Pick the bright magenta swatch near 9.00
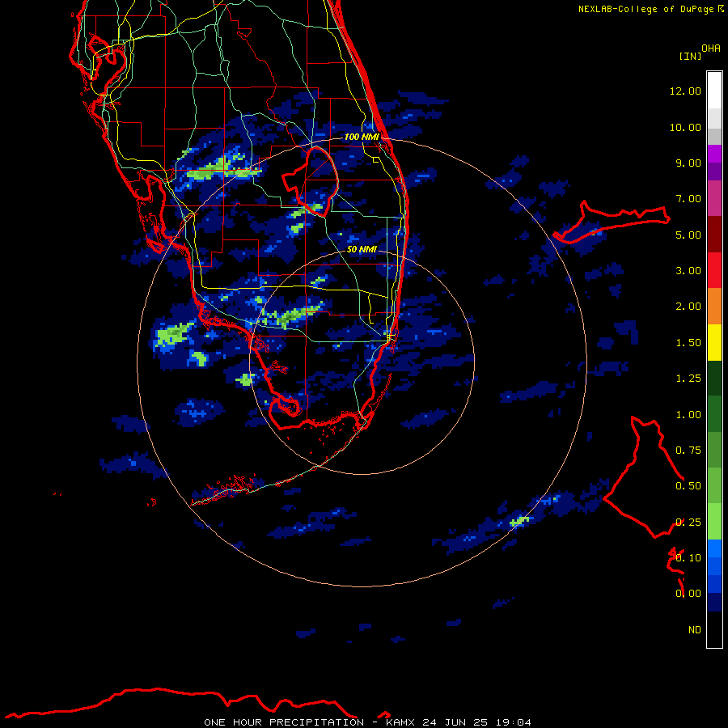 pyautogui.click(x=714, y=154)
